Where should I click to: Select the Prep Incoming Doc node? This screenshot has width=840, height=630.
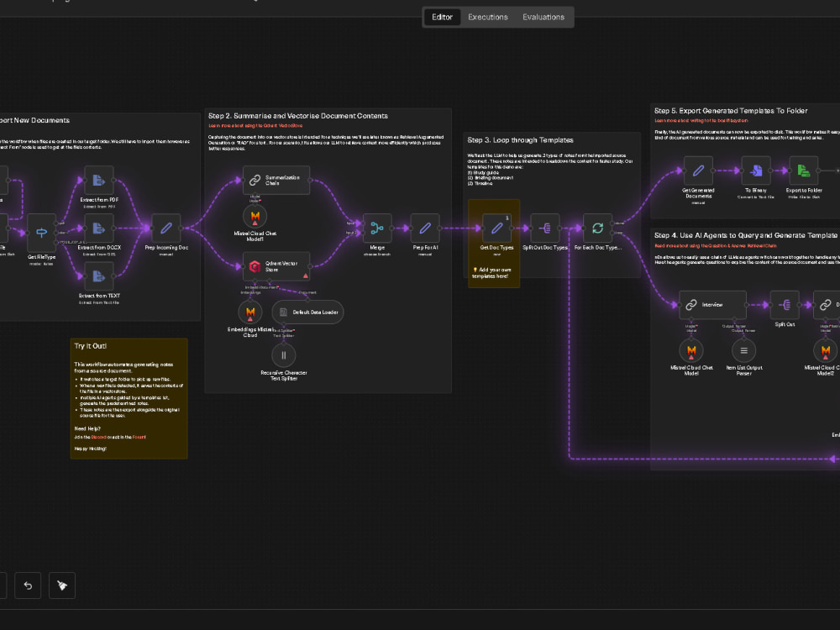[166, 228]
